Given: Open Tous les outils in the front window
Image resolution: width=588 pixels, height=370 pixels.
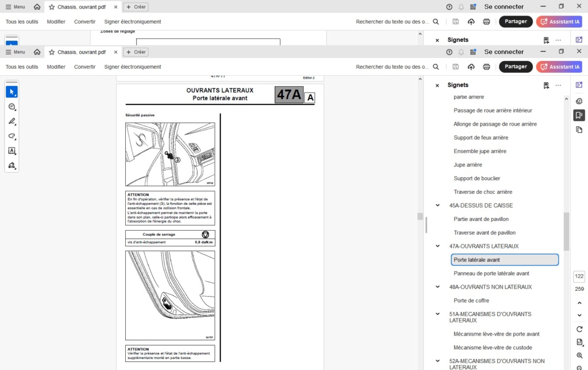Looking at the screenshot, I should (22, 67).
